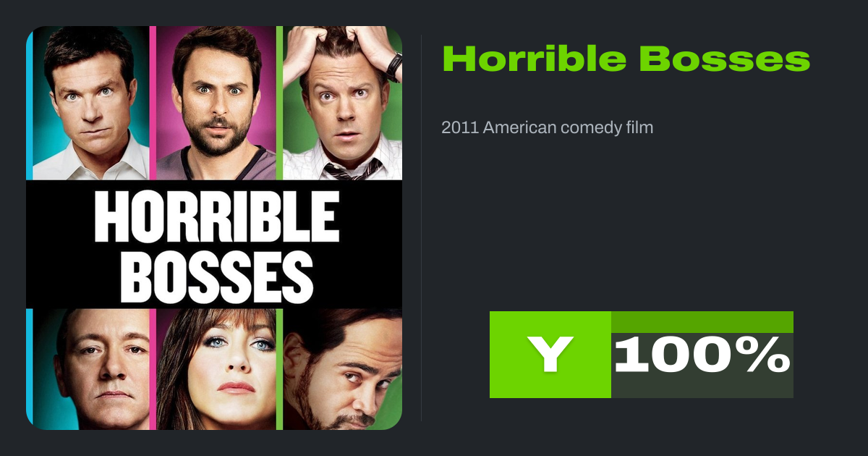Pick the green stripe beside the woman's portrait
Image resolution: width=868 pixels, height=456 pixels.
(279, 369)
